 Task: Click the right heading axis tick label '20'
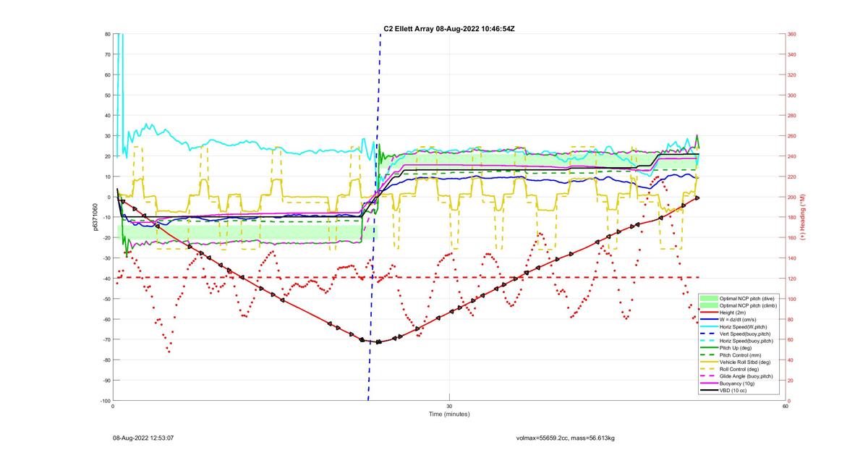pos(791,381)
